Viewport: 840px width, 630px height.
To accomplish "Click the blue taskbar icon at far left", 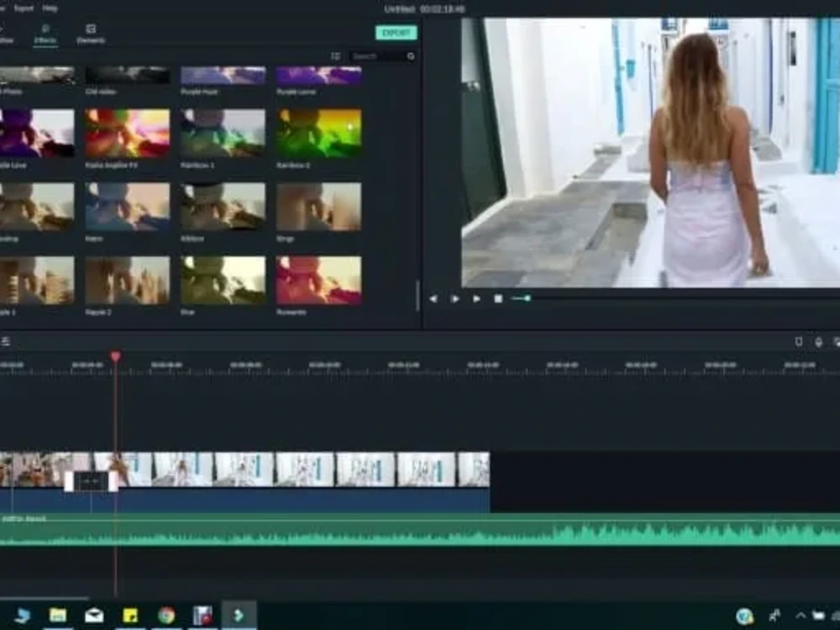I will 22,616.
